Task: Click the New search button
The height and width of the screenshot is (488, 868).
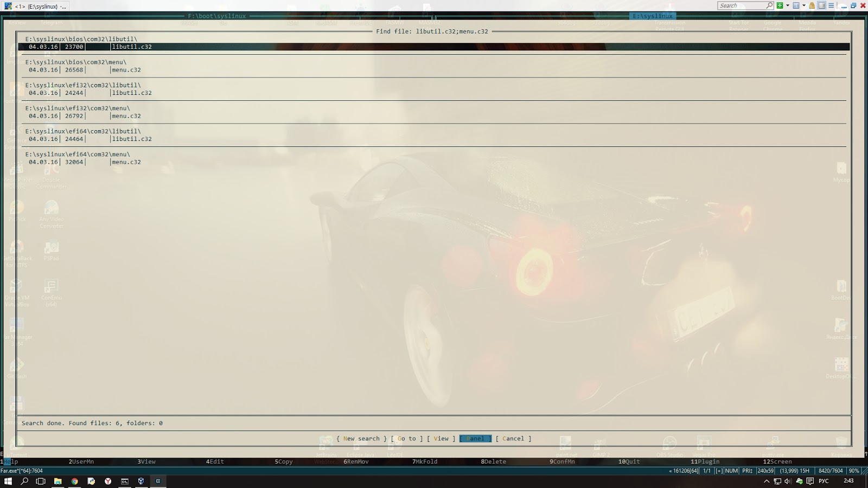Action: (x=361, y=439)
